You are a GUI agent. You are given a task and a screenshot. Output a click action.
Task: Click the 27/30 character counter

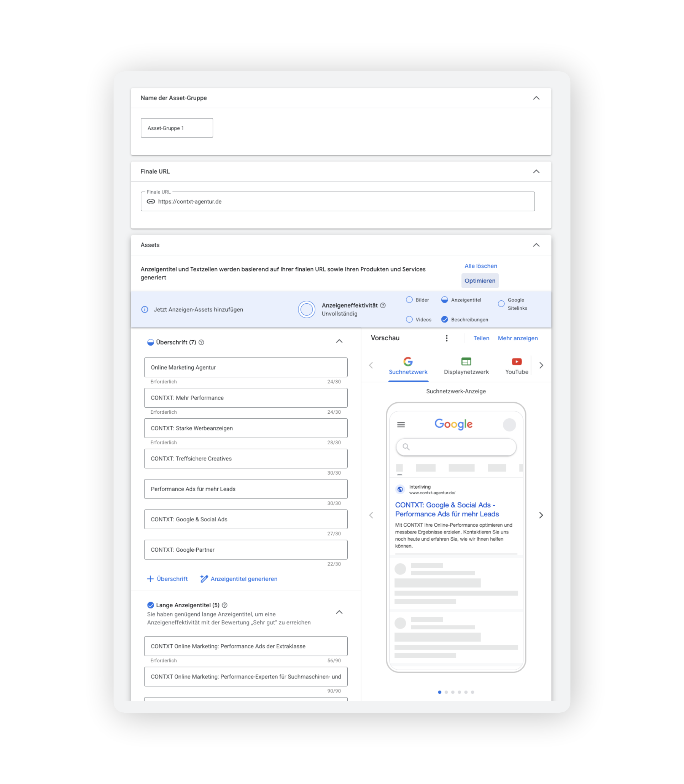[x=334, y=534]
